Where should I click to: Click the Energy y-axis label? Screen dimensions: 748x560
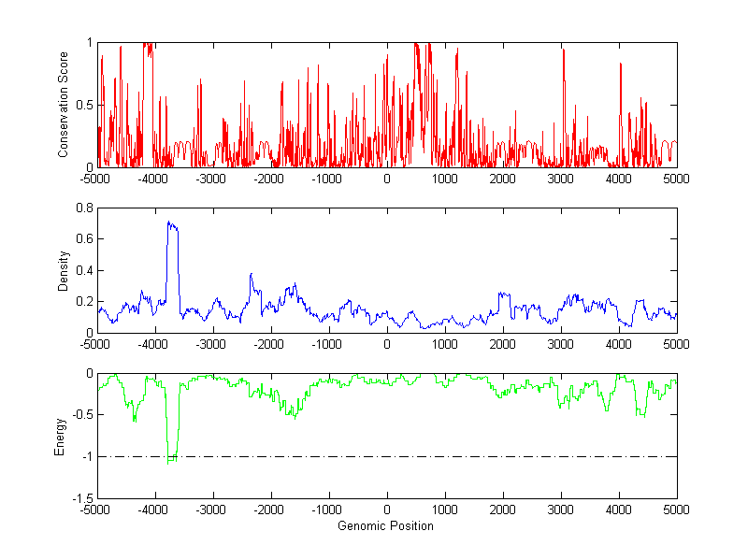click(x=61, y=437)
